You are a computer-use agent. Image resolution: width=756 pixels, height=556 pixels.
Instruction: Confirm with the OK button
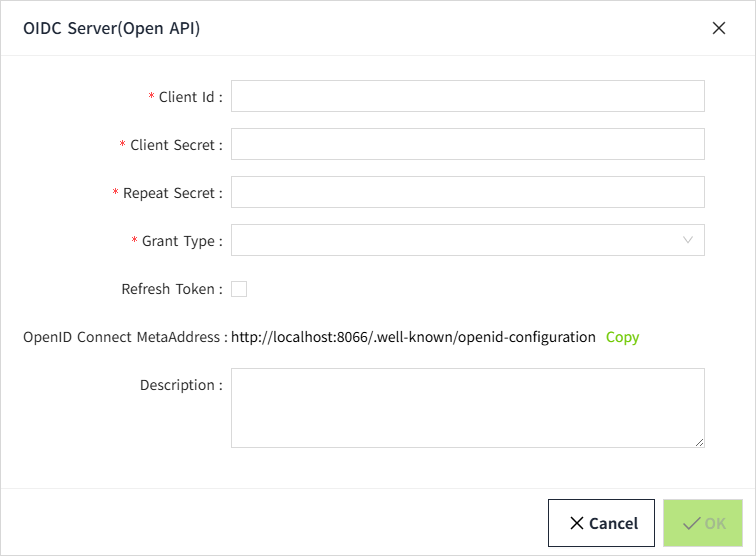(x=703, y=523)
